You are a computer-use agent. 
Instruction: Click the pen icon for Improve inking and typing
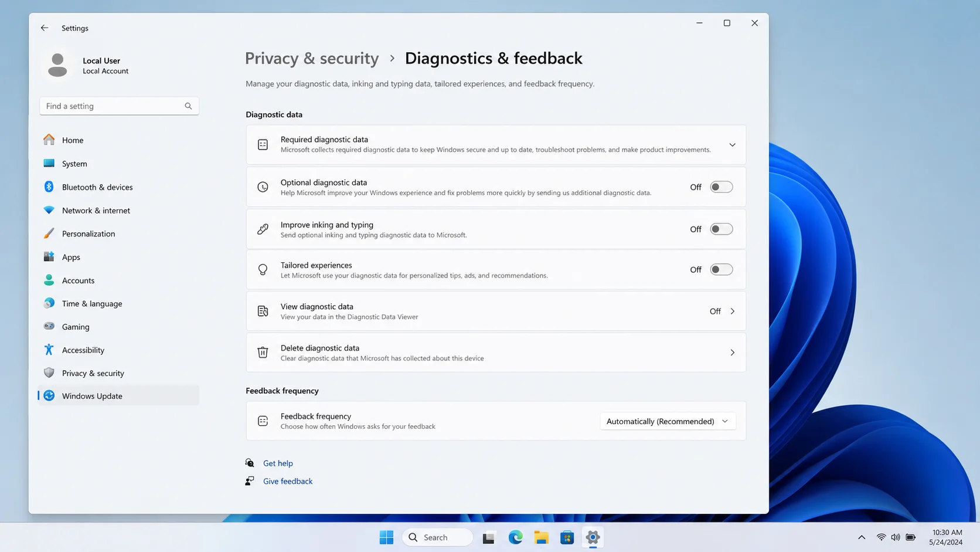[263, 229]
